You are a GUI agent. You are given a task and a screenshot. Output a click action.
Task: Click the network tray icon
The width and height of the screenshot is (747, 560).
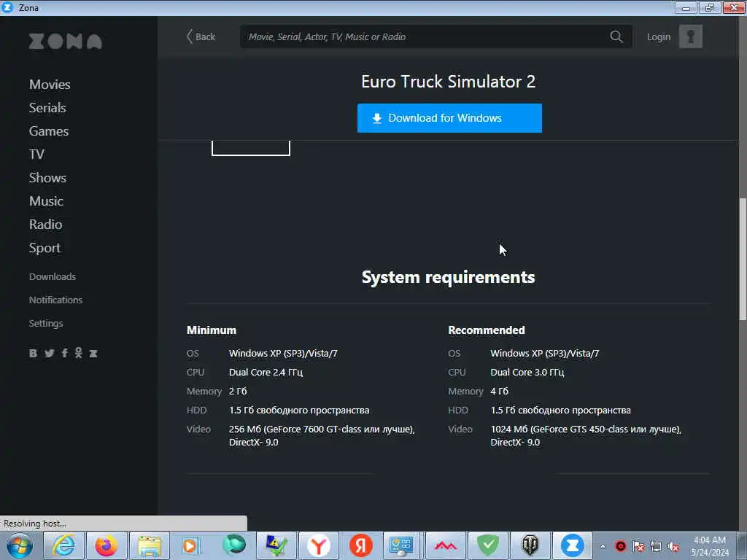tap(656, 547)
